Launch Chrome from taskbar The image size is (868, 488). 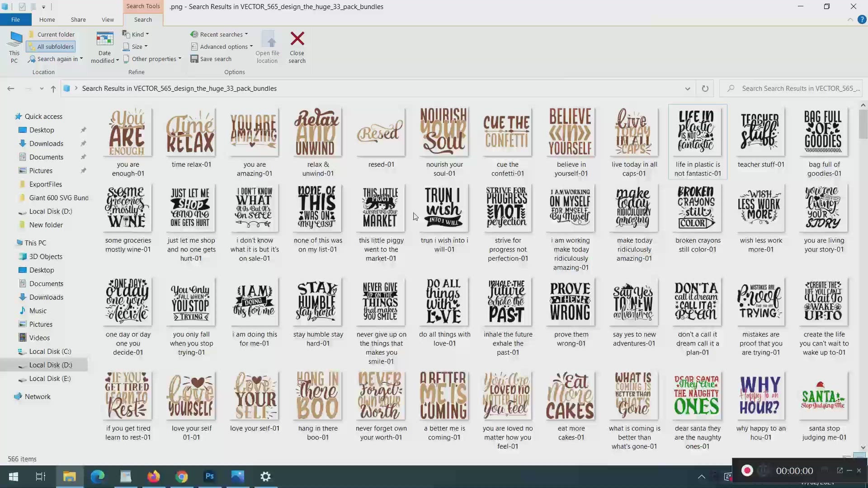[x=181, y=476]
